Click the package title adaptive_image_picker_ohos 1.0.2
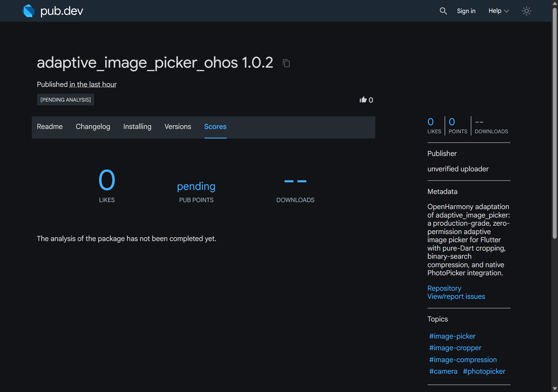Screen dimensions: 558x392 [155, 63]
